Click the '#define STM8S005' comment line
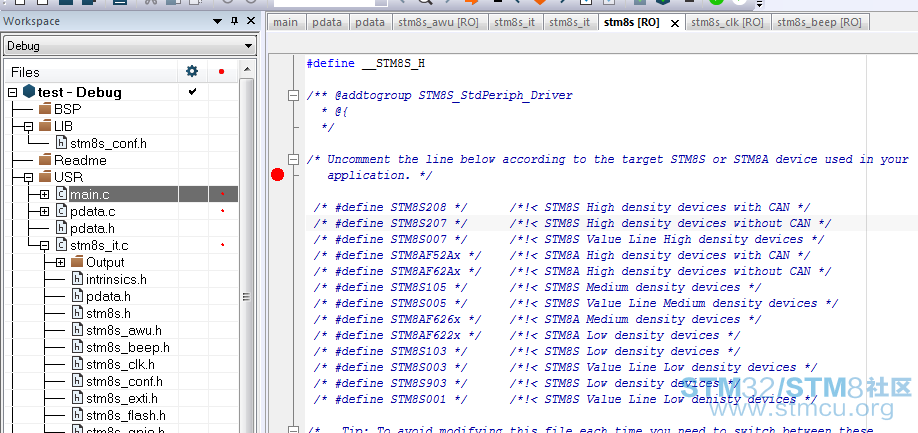The width and height of the screenshot is (918, 433). tap(576, 303)
